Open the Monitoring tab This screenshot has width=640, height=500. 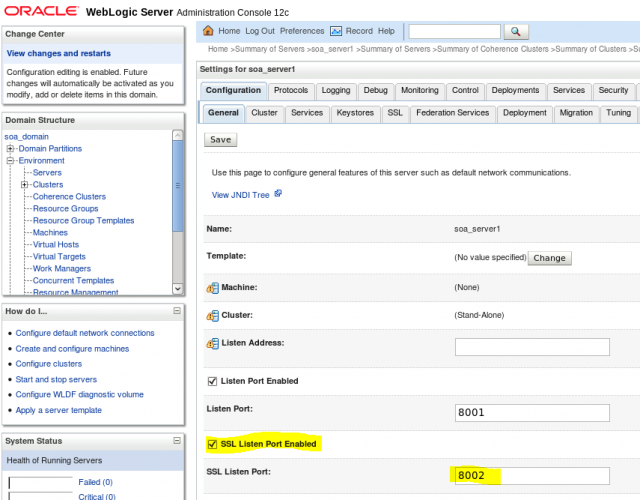click(420, 90)
